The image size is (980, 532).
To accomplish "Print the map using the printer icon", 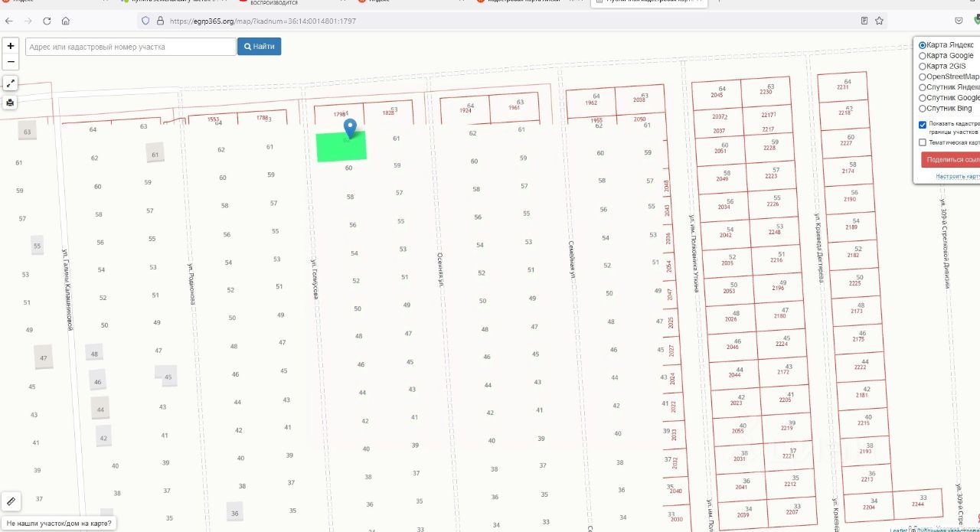I will [x=11, y=103].
